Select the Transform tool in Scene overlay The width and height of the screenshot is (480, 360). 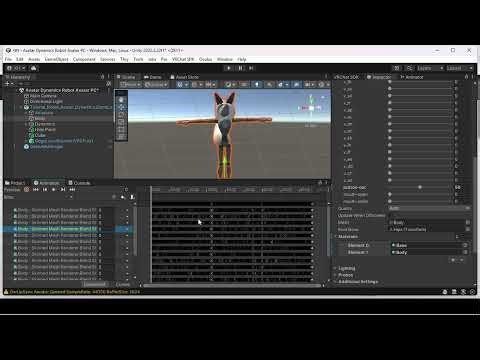pyautogui.click(x=121, y=136)
